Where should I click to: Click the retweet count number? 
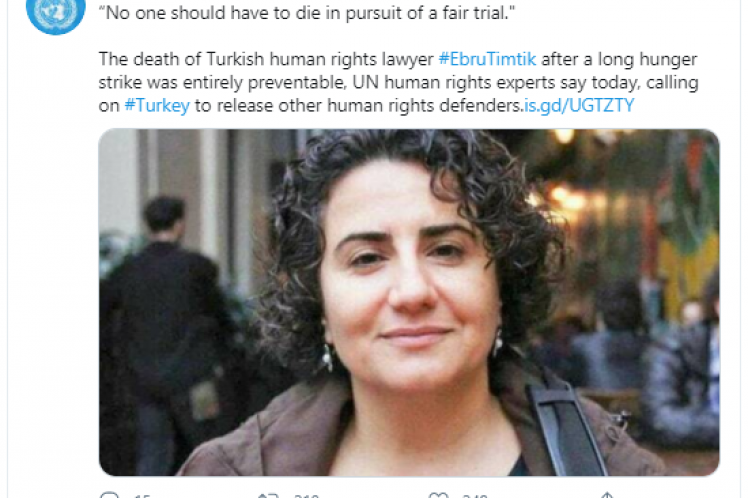click(x=306, y=496)
